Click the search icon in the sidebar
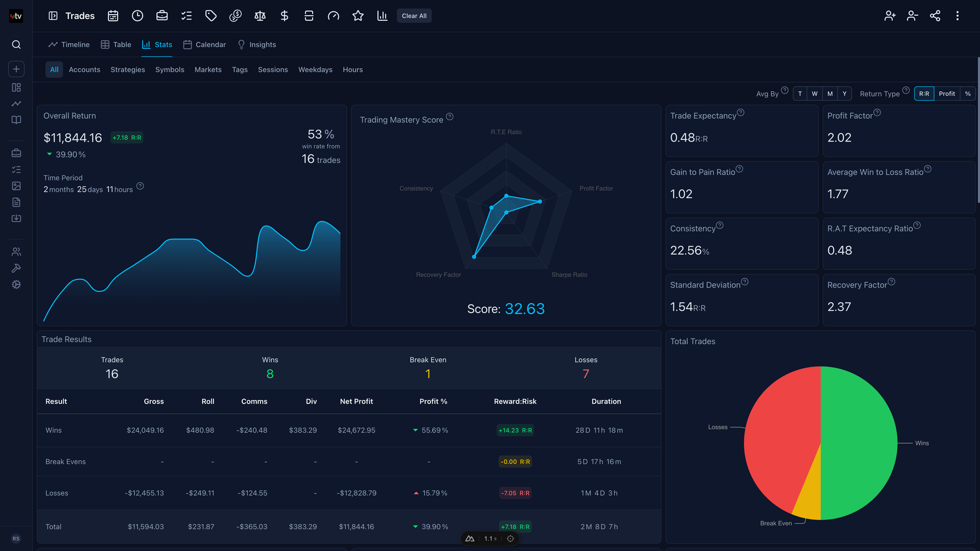The width and height of the screenshot is (980, 551). pos(16,44)
